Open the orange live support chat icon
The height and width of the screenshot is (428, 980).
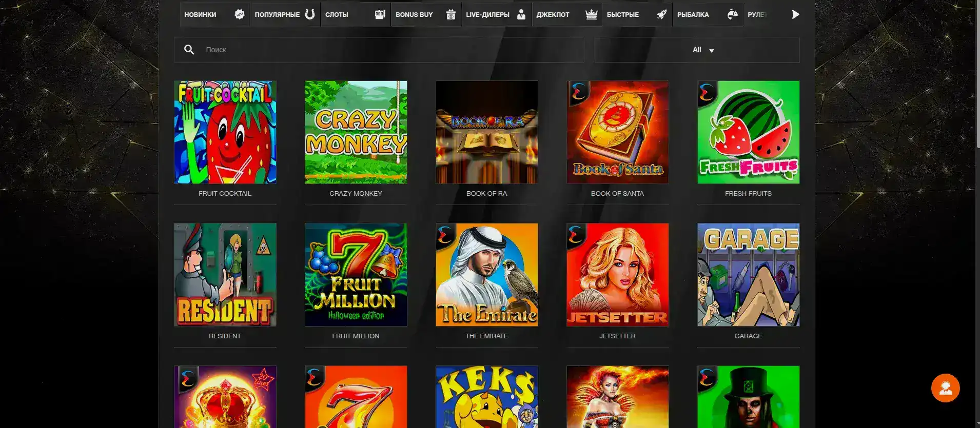pos(945,388)
